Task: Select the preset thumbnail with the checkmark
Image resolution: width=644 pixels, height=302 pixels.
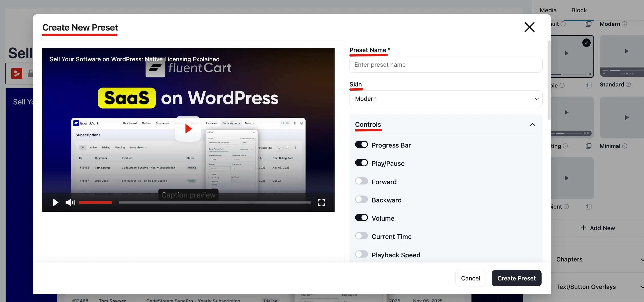Action: click(572, 56)
